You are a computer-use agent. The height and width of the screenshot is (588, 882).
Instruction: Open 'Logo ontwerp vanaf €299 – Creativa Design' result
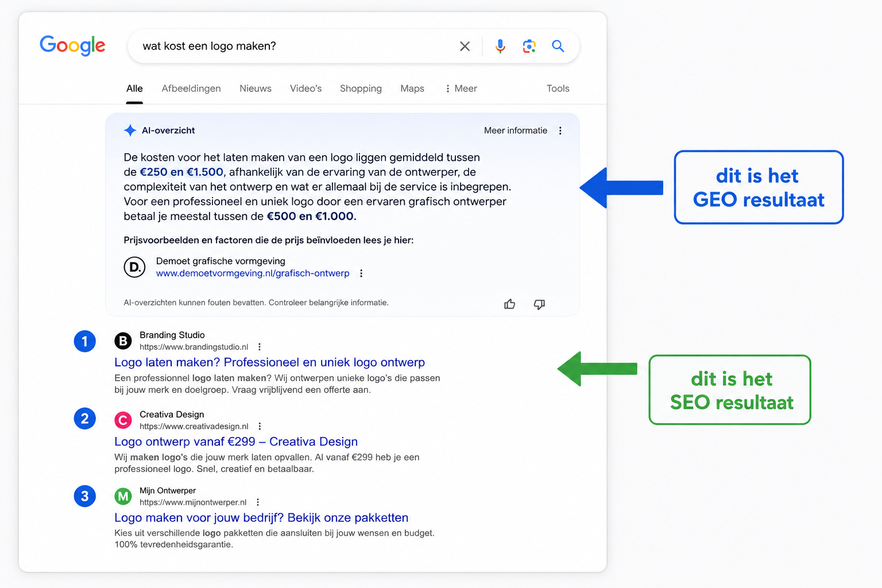click(x=236, y=442)
